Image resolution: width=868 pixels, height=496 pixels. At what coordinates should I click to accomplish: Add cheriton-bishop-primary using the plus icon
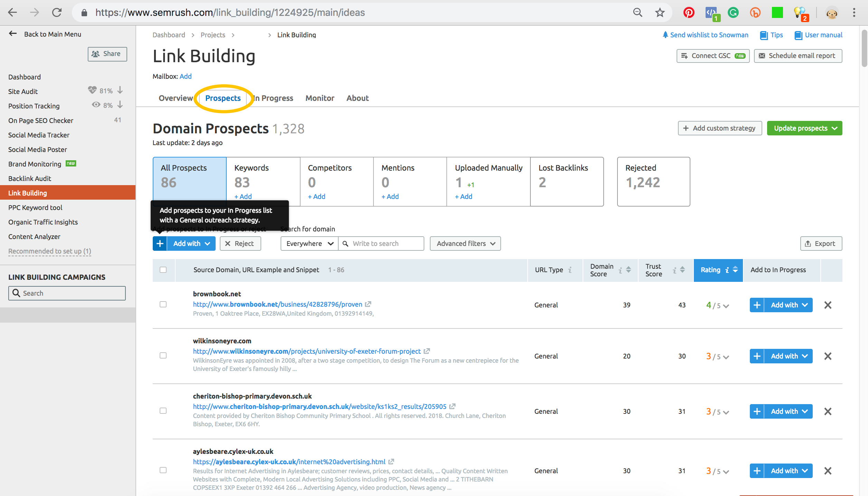pyautogui.click(x=757, y=411)
